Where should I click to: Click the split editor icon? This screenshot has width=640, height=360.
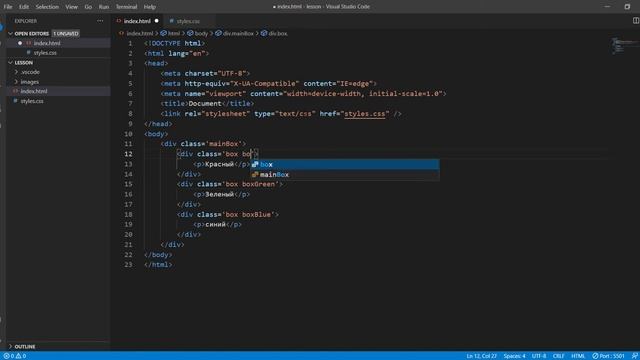pos(636,20)
